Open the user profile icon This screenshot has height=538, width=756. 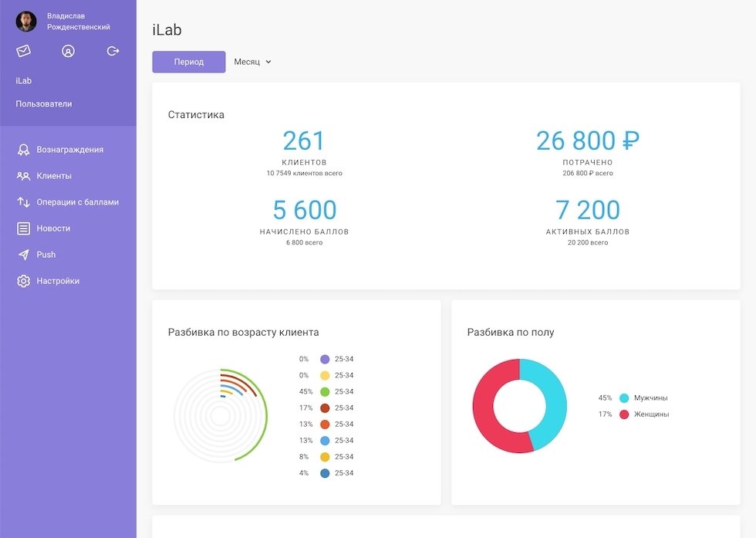pyautogui.click(x=68, y=51)
